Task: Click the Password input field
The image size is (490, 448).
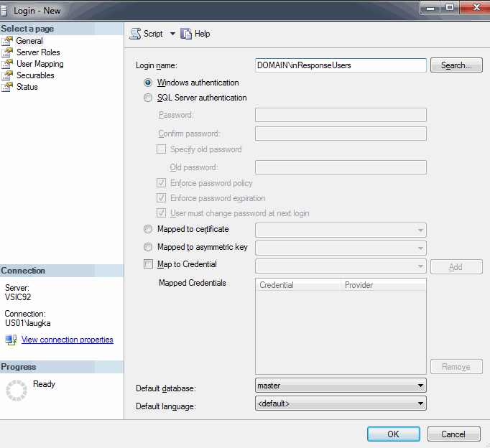Action: click(341, 115)
